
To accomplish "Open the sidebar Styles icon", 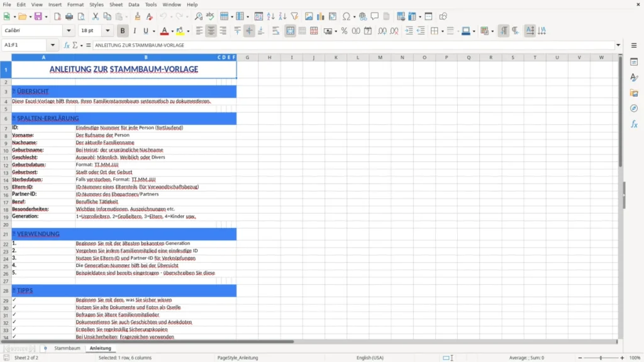I will [634, 77].
